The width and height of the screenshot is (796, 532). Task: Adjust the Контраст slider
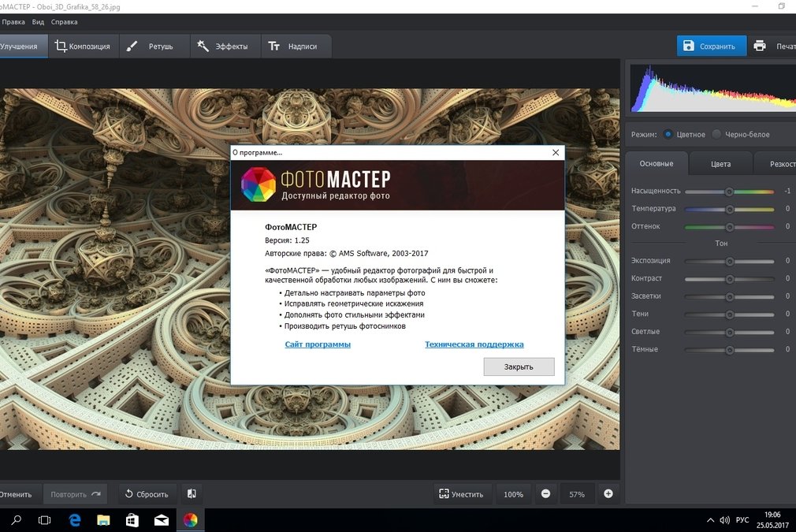click(x=729, y=279)
